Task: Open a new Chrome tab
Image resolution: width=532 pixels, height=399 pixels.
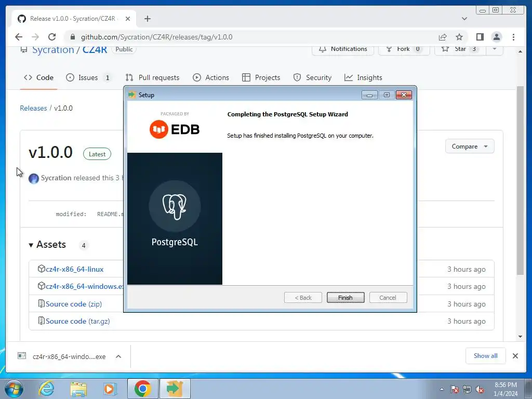Action: tap(147, 19)
